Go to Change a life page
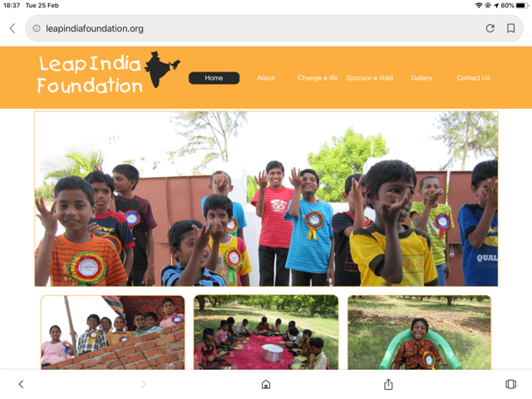 [318, 78]
